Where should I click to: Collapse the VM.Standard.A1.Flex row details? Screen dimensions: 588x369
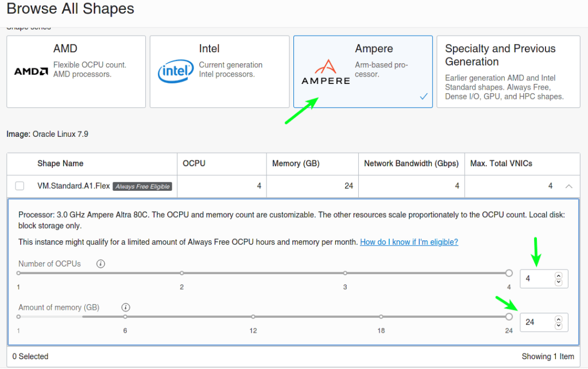coord(569,186)
